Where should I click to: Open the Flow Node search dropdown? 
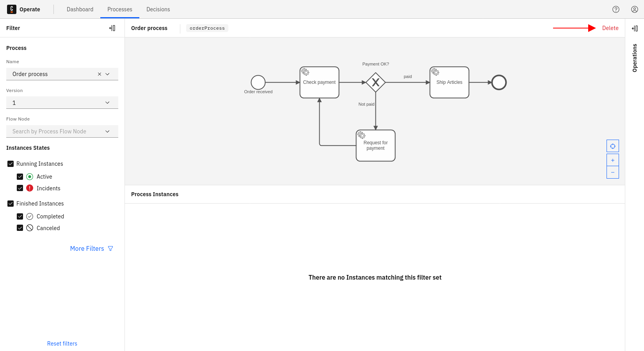107,131
